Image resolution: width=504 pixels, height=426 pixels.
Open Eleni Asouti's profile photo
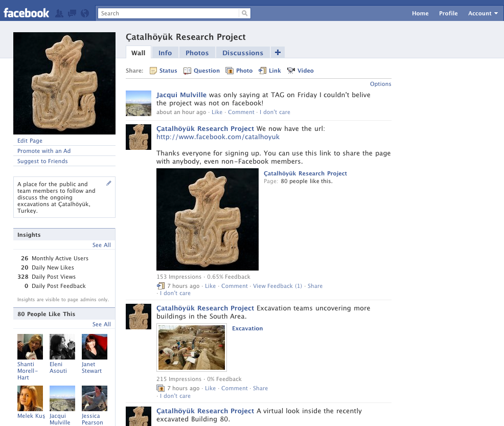[62, 347]
